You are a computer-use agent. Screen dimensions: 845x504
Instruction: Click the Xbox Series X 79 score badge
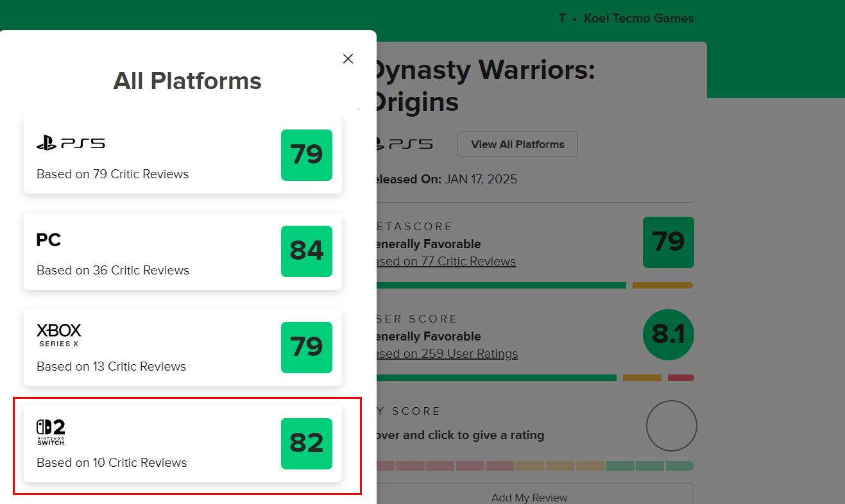click(x=306, y=348)
